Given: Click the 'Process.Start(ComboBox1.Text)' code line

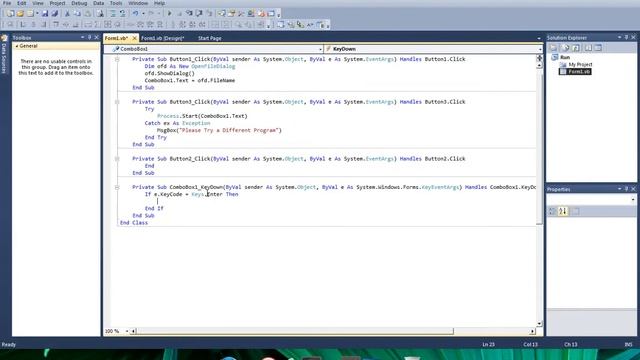Looking at the screenshot, I should coord(202,116).
